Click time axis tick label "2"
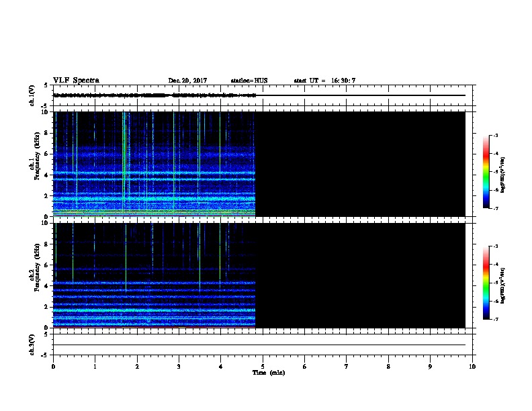 pyautogui.click(x=137, y=367)
